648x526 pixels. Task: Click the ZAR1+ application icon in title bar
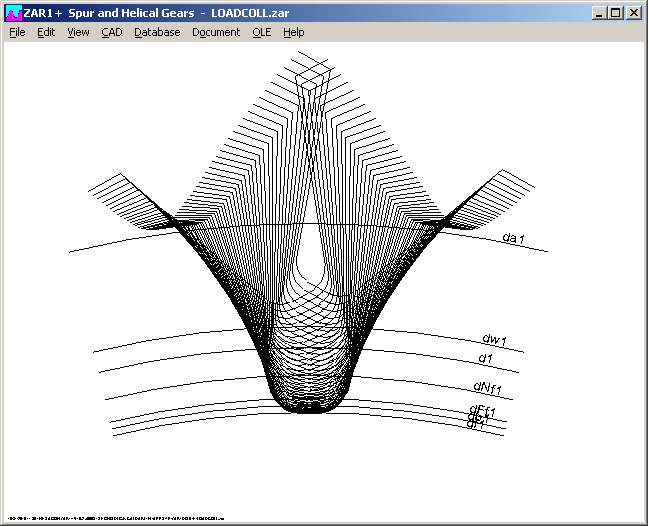tap(13, 13)
